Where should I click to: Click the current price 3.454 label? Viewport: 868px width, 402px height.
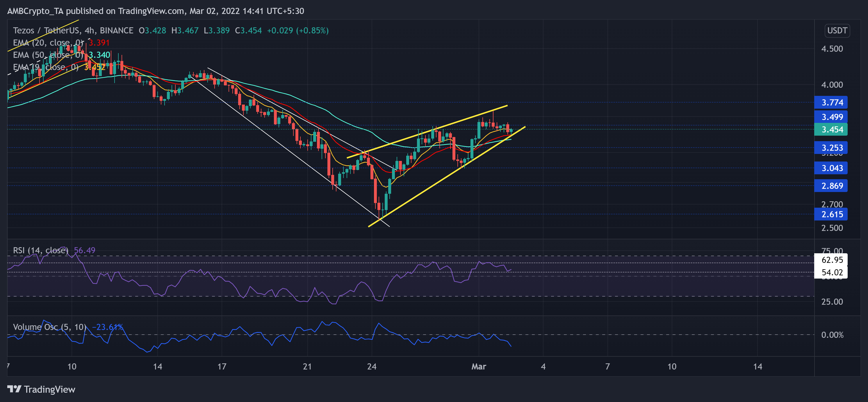(830, 129)
